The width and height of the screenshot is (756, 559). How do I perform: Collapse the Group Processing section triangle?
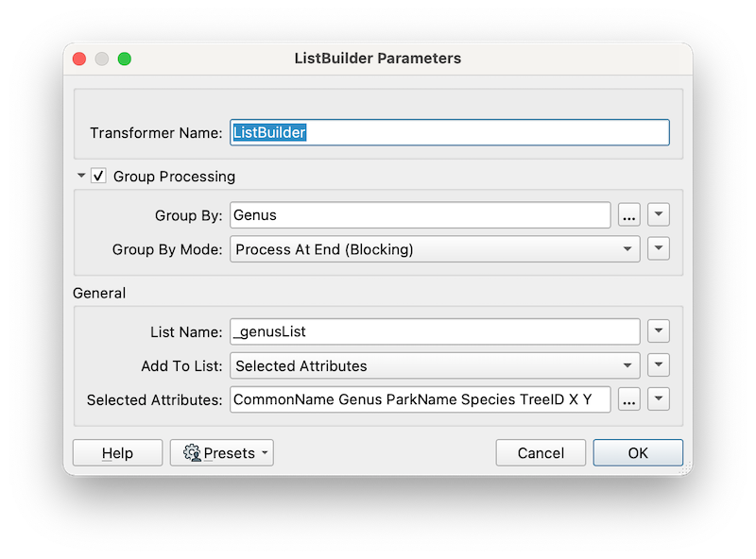click(x=80, y=177)
